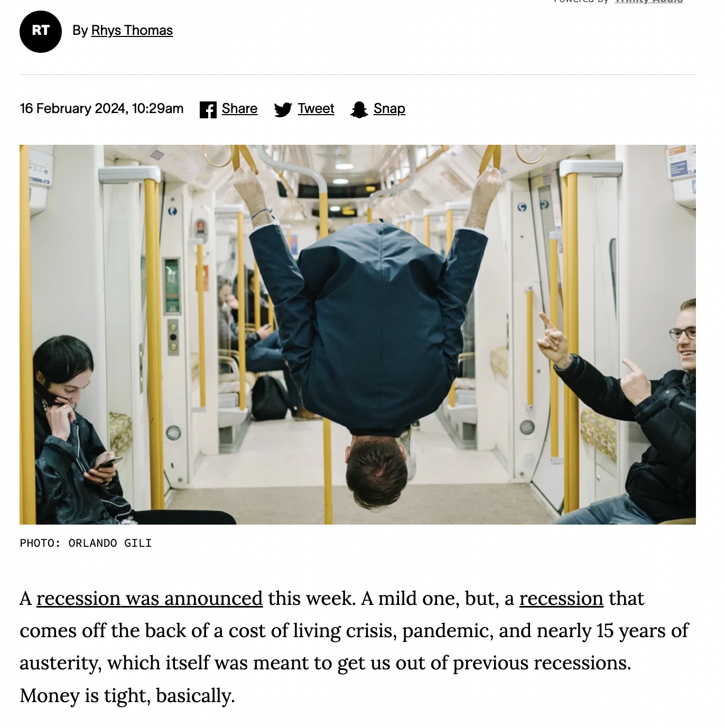Image resolution: width=725 pixels, height=728 pixels.
Task: Share the article via Share link
Action: click(x=239, y=109)
